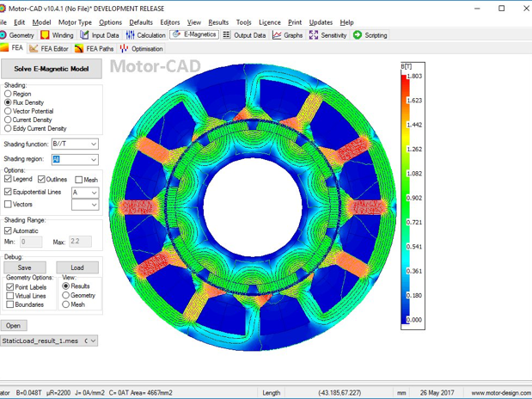The width and height of the screenshot is (532, 399).
Task: Click the Shading Range Min field
Action: (x=31, y=242)
